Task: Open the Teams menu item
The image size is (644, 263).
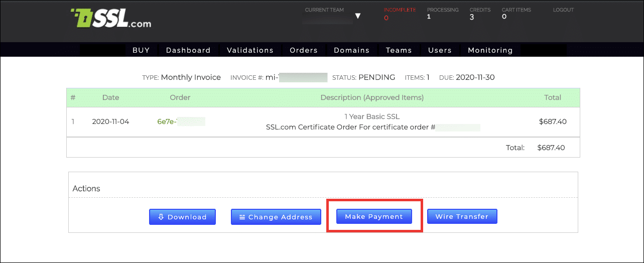Action: coord(399,50)
